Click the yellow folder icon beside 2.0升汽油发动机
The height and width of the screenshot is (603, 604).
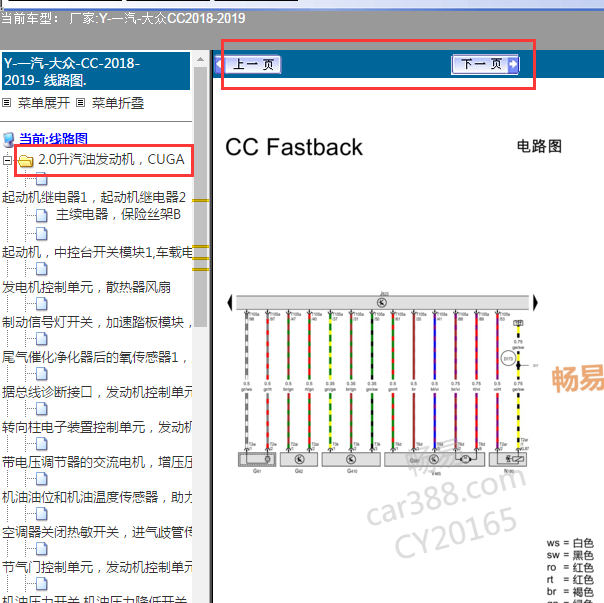[x=26, y=161]
